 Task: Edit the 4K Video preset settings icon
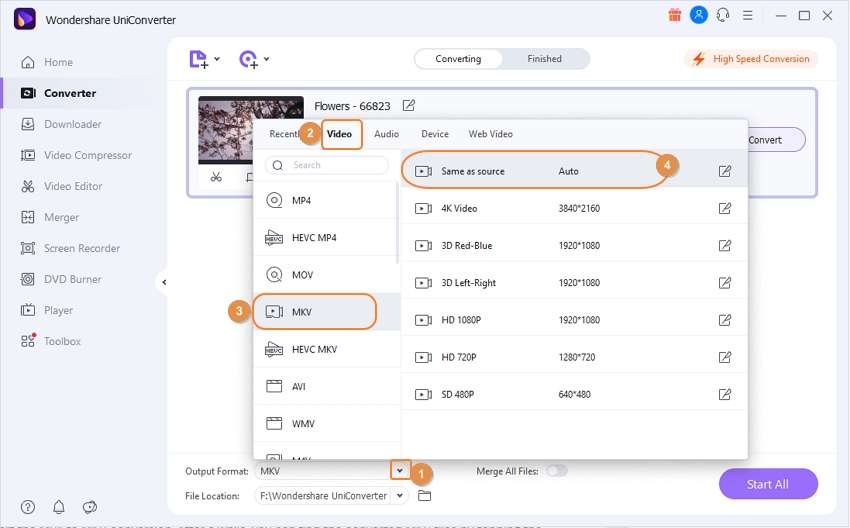725,208
